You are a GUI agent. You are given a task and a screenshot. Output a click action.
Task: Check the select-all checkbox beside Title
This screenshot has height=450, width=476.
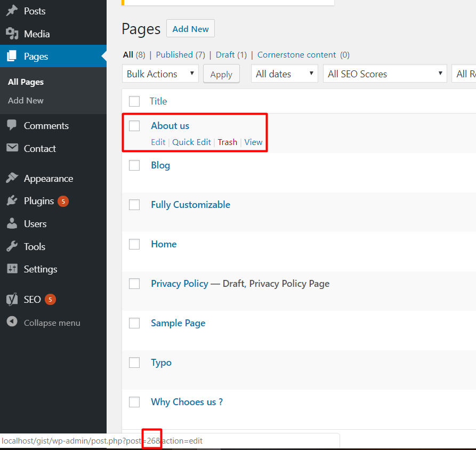point(134,101)
